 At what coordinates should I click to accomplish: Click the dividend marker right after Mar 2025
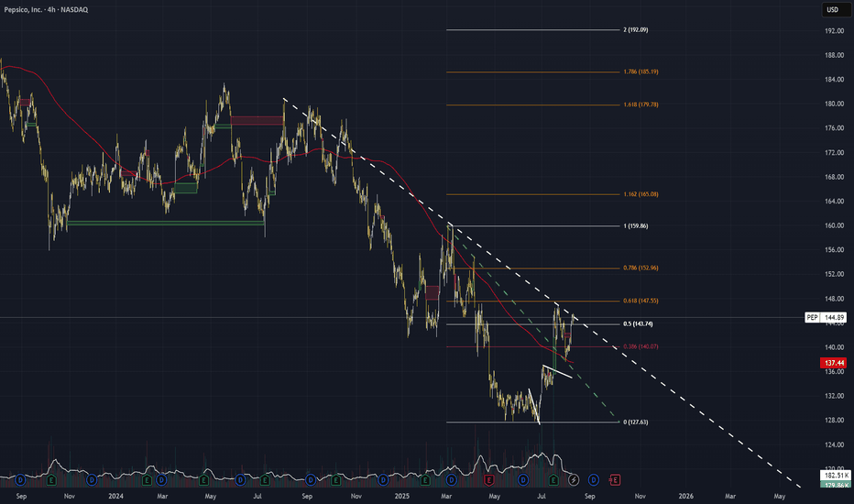coord(452,480)
